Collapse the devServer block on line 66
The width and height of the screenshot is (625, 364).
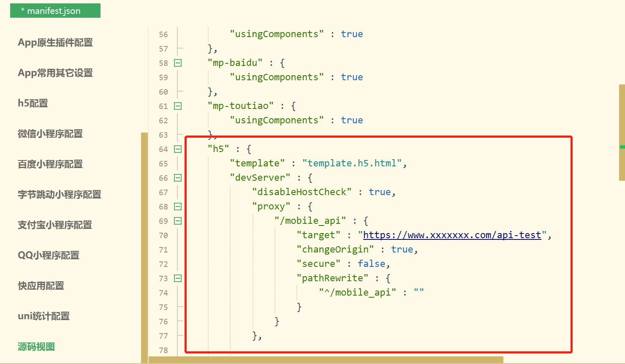(x=178, y=178)
